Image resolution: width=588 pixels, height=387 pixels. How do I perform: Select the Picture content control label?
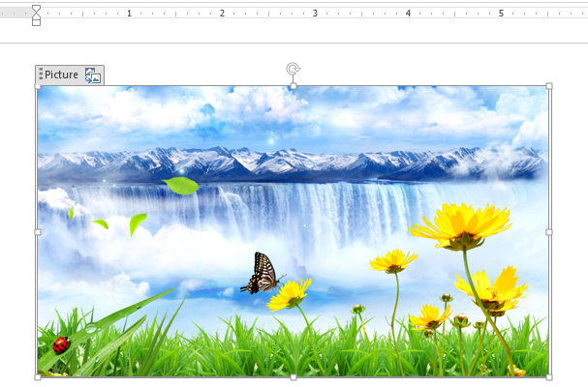coord(61,74)
